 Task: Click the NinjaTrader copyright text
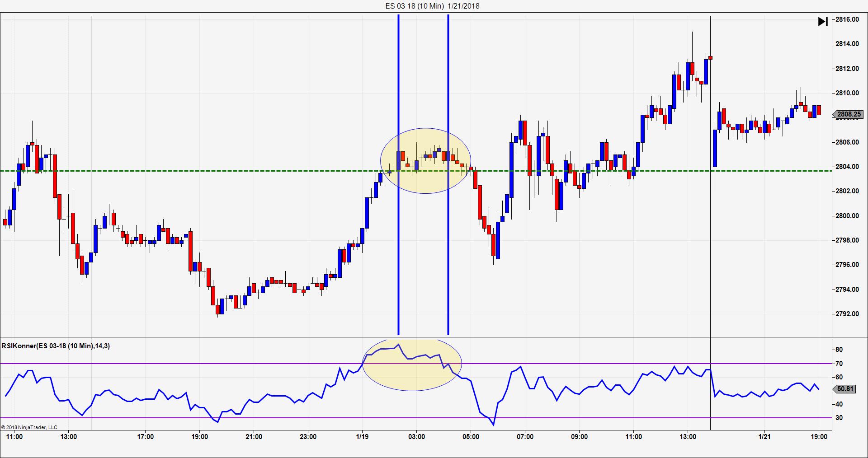coord(29,427)
